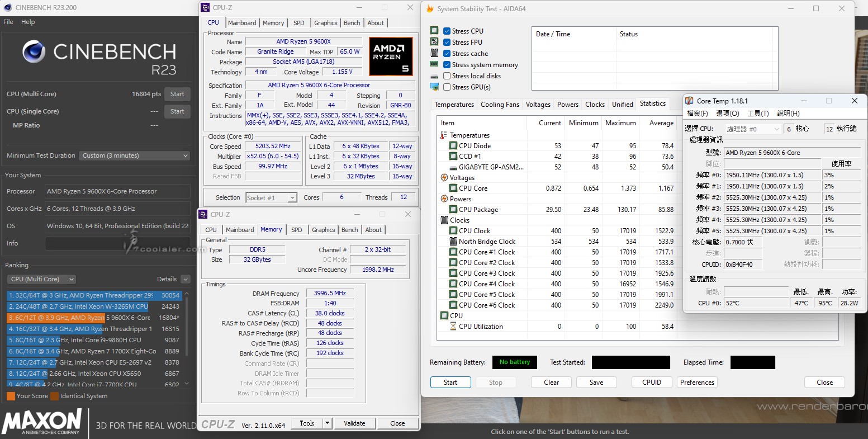Open the Socket #1 selection dropdown
The width and height of the screenshot is (868, 439).
[271, 197]
